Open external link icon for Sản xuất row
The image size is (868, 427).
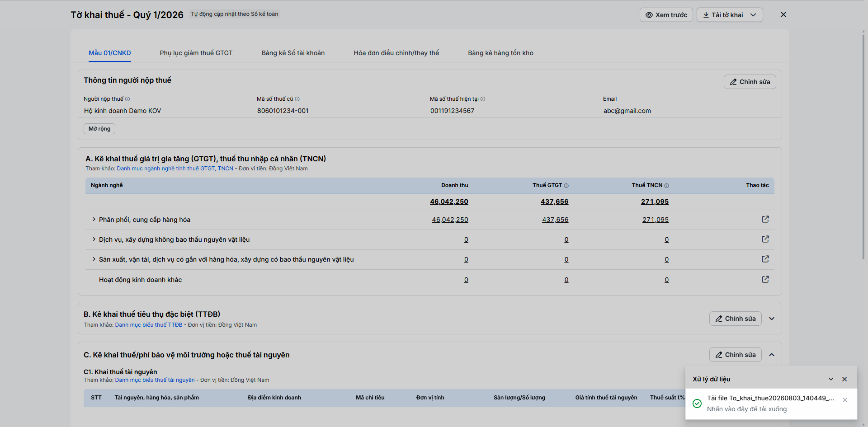click(x=765, y=259)
